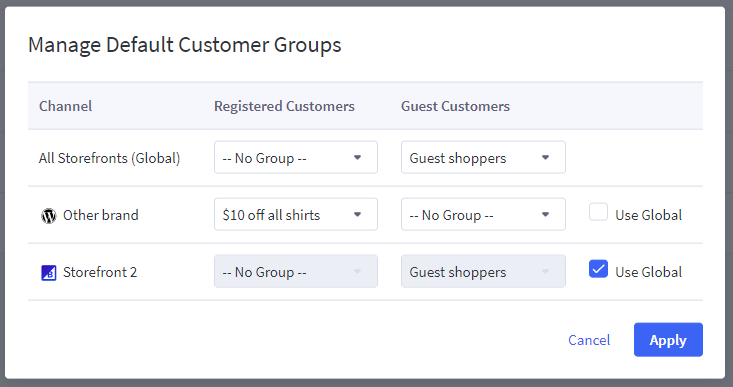Open Other brand Guest Customers dropdown

pos(483,215)
